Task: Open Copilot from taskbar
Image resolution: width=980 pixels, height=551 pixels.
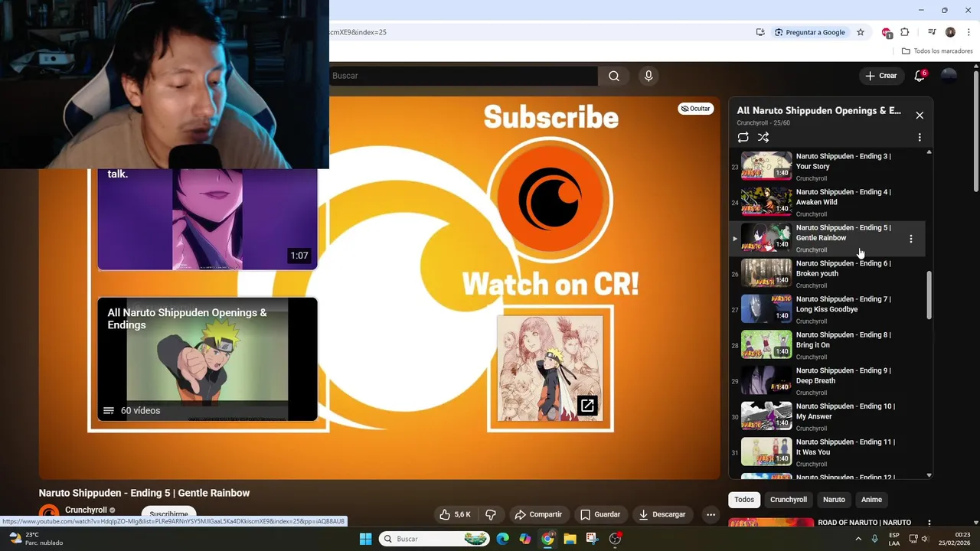Action: [525, 539]
